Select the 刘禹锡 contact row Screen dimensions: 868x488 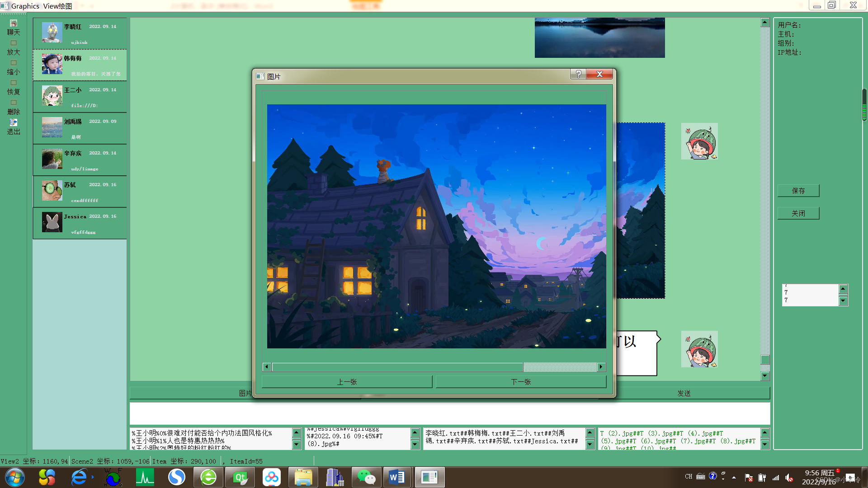(80, 128)
